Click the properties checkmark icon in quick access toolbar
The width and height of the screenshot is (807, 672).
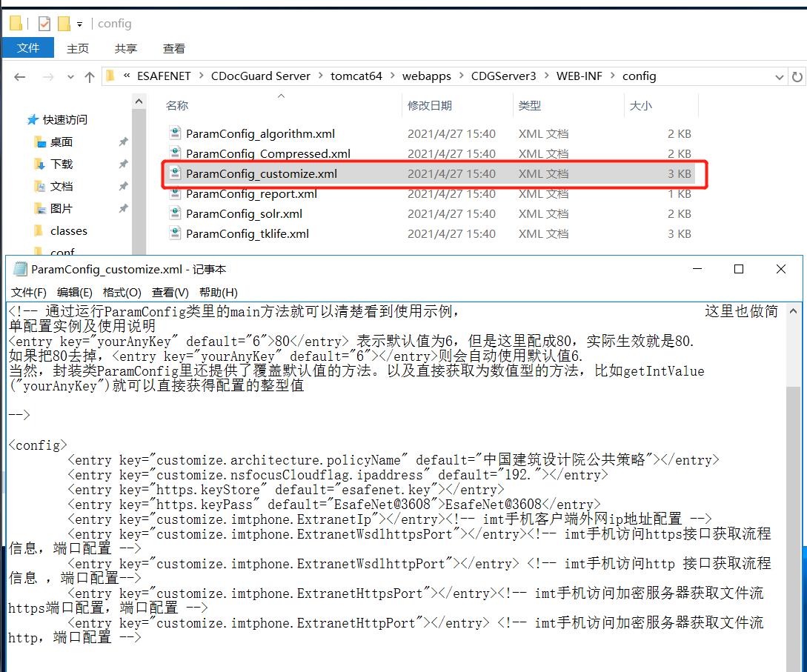tap(44, 24)
